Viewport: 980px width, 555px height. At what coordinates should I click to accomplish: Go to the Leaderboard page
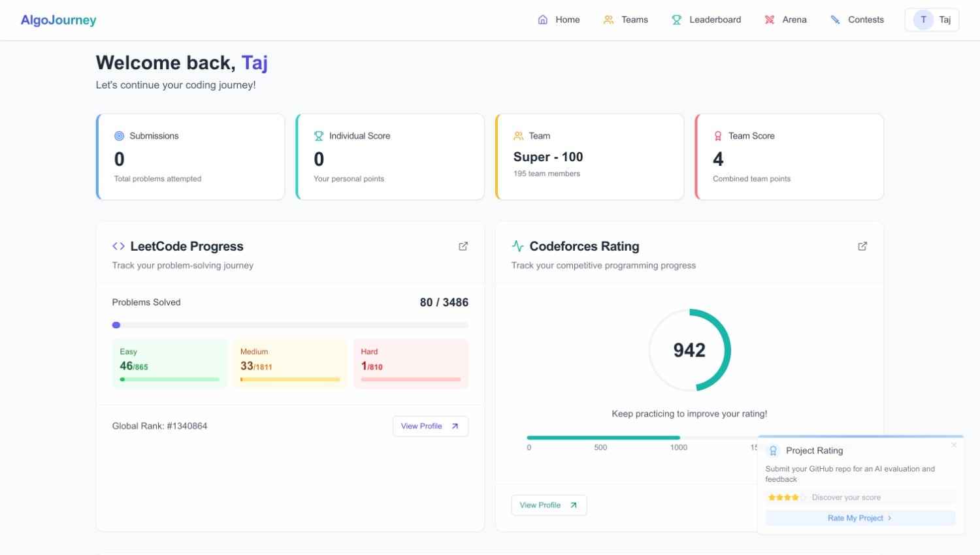click(x=715, y=20)
